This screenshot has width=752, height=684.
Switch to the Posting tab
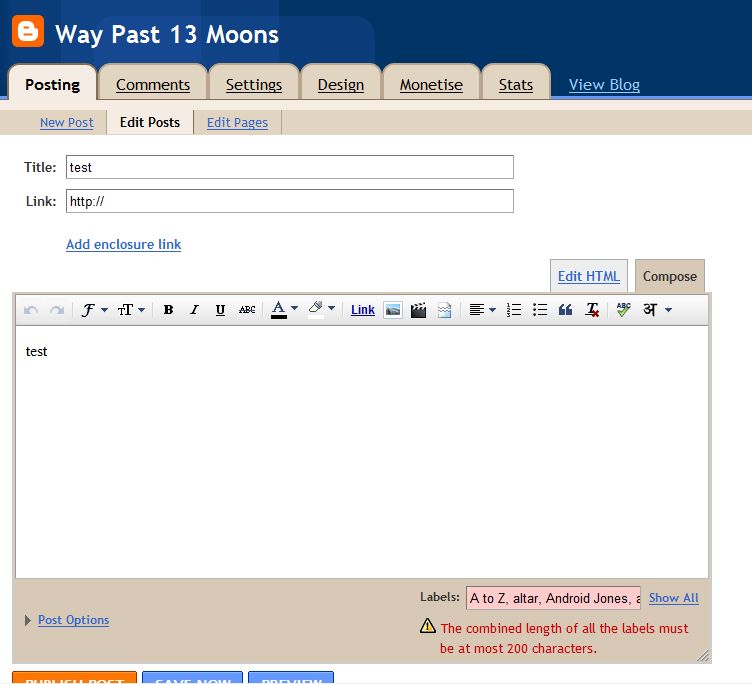(52, 84)
